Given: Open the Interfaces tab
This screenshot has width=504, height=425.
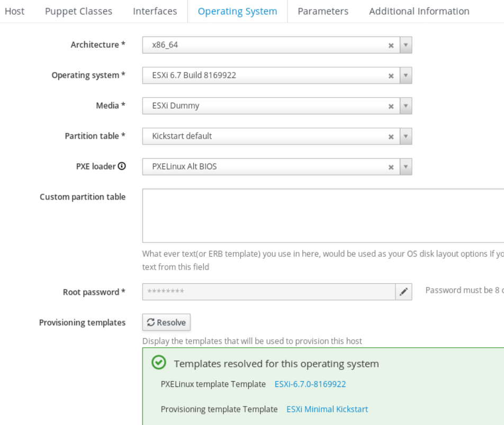Looking at the screenshot, I should [x=155, y=11].
